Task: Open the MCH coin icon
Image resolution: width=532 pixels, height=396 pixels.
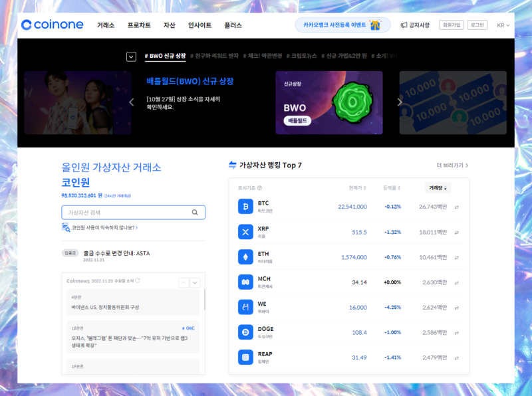Action: [245, 282]
